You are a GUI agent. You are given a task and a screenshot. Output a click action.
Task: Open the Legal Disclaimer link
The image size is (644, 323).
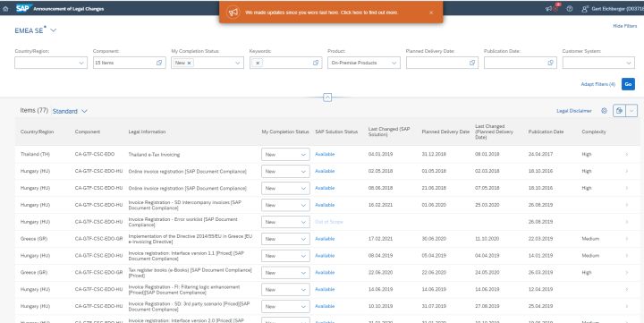pyautogui.click(x=574, y=111)
